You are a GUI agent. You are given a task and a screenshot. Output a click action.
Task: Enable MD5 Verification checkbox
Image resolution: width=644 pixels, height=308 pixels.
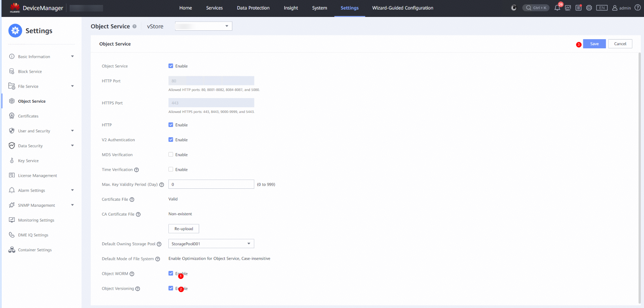(171, 155)
